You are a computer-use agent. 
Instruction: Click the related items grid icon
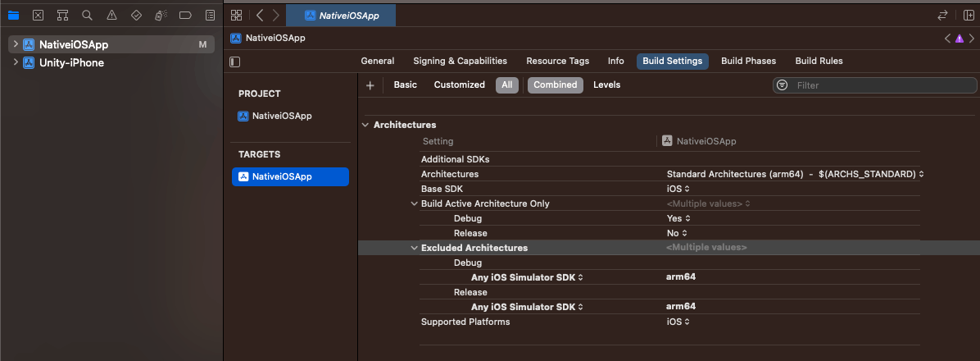point(236,15)
